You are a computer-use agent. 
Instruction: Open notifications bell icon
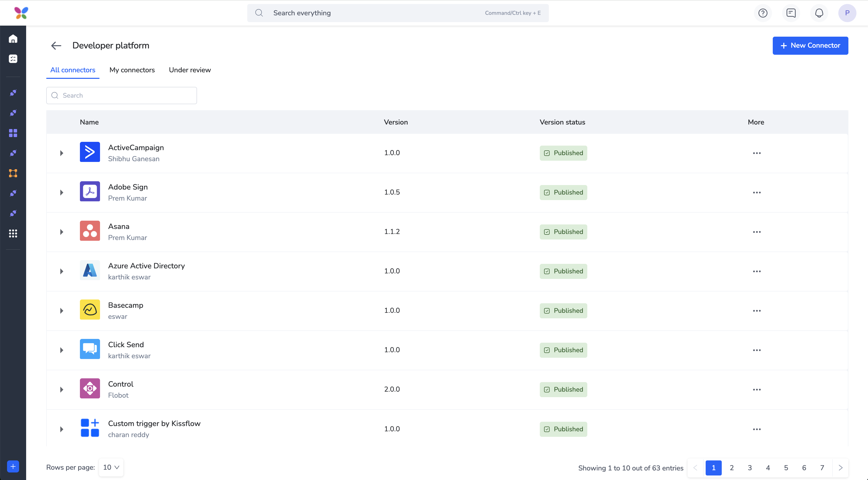coord(819,13)
